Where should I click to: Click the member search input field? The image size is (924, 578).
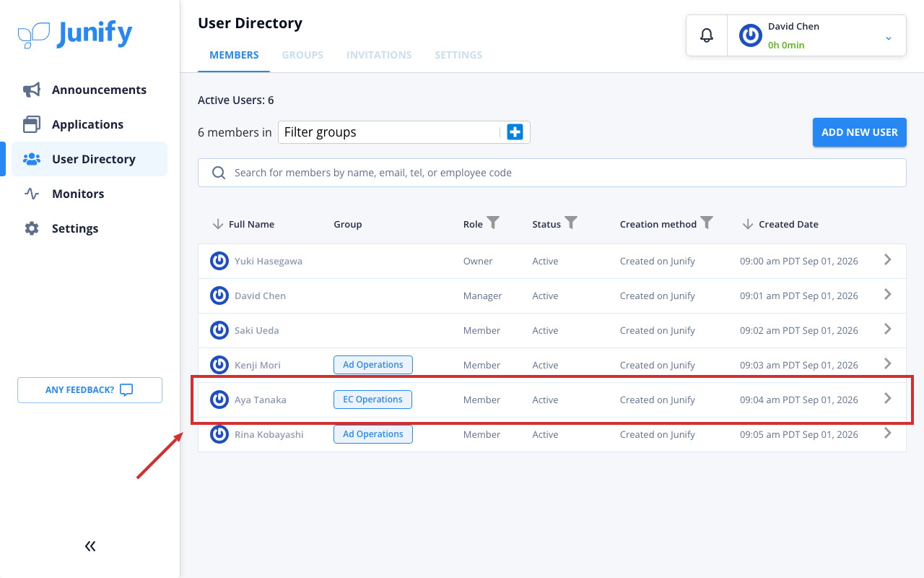552,173
